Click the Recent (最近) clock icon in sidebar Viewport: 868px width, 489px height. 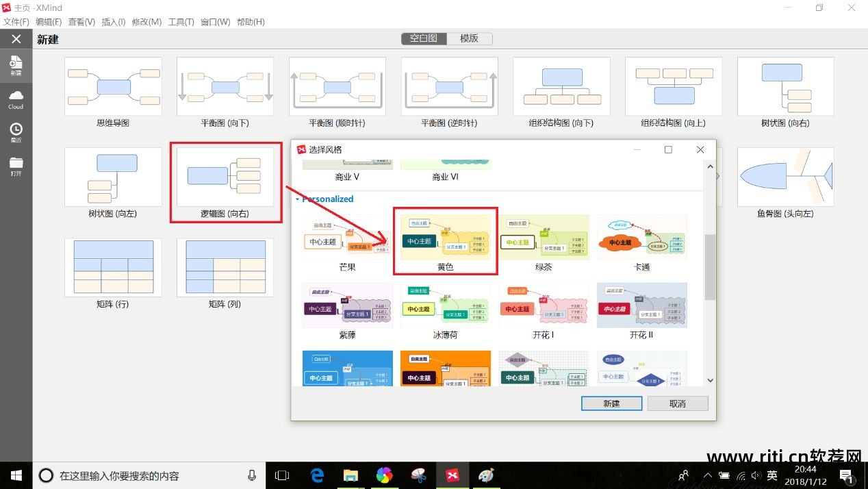coord(16,131)
